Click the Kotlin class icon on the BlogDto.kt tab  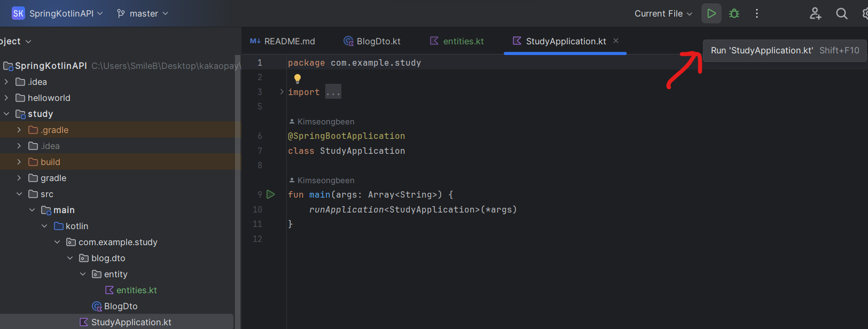pyautogui.click(x=348, y=41)
